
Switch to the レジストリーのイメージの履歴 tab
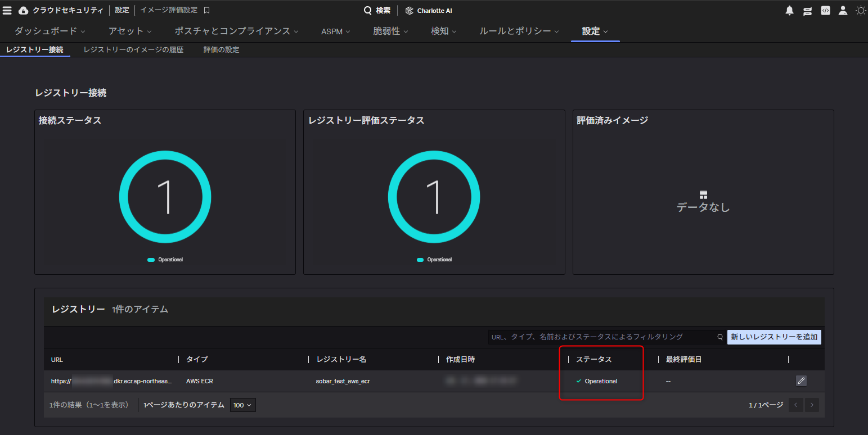pyautogui.click(x=133, y=49)
